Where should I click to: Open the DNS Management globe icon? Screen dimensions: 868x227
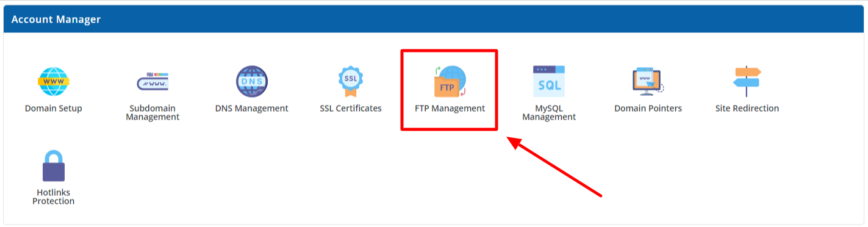click(x=252, y=82)
